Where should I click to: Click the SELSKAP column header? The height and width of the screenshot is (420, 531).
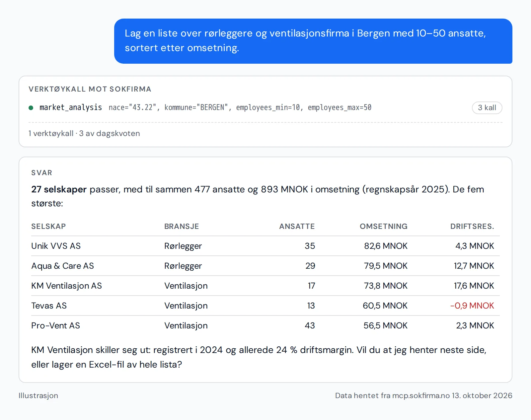[48, 226]
